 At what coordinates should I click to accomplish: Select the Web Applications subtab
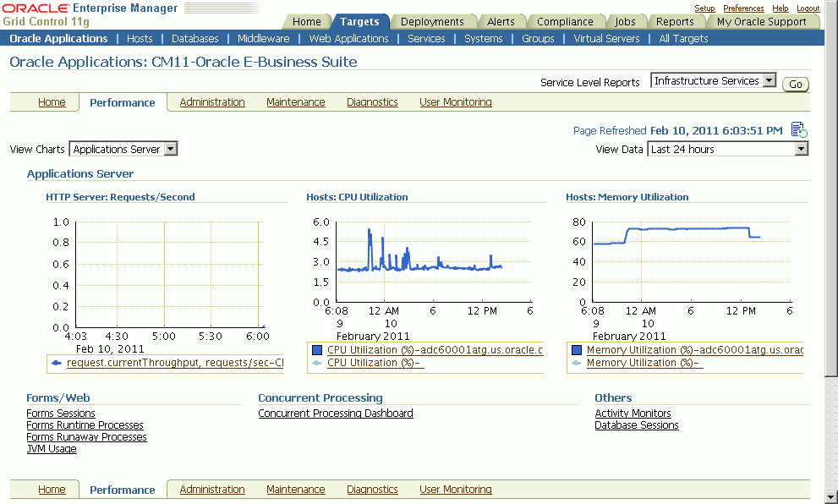tap(349, 39)
